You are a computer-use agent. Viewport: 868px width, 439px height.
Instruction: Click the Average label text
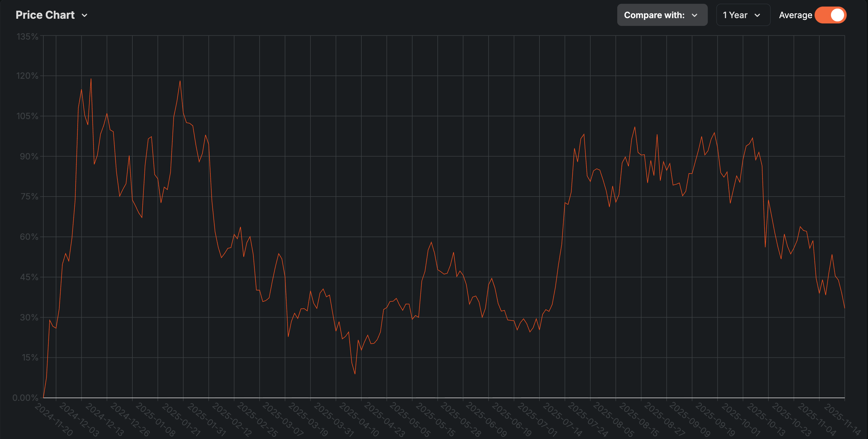(795, 15)
